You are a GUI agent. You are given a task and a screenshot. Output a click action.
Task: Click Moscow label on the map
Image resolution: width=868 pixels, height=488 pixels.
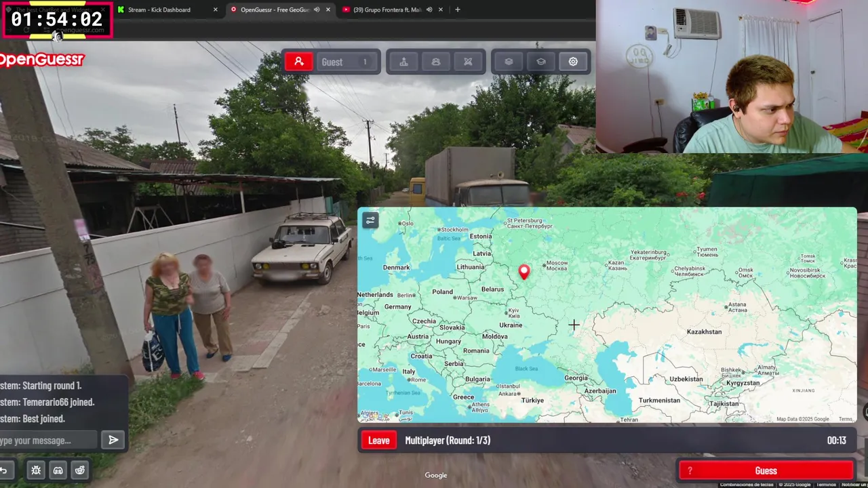pyautogui.click(x=557, y=265)
